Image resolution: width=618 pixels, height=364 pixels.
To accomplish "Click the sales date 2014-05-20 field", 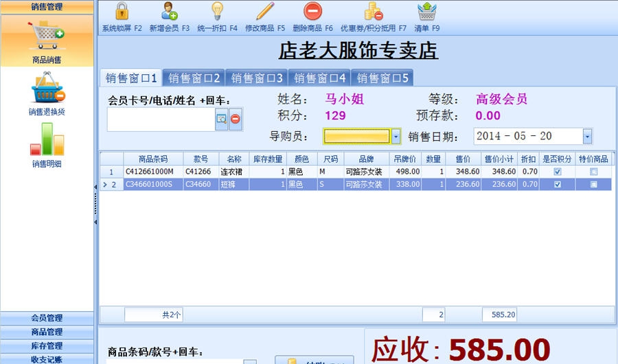I will (x=528, y=136).
